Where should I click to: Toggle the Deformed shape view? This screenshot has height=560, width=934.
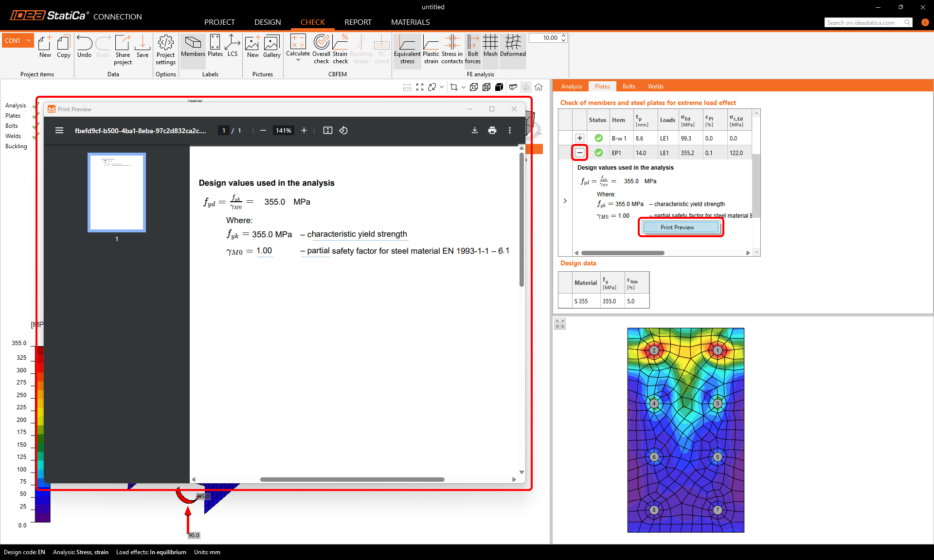tap(512, 49)
